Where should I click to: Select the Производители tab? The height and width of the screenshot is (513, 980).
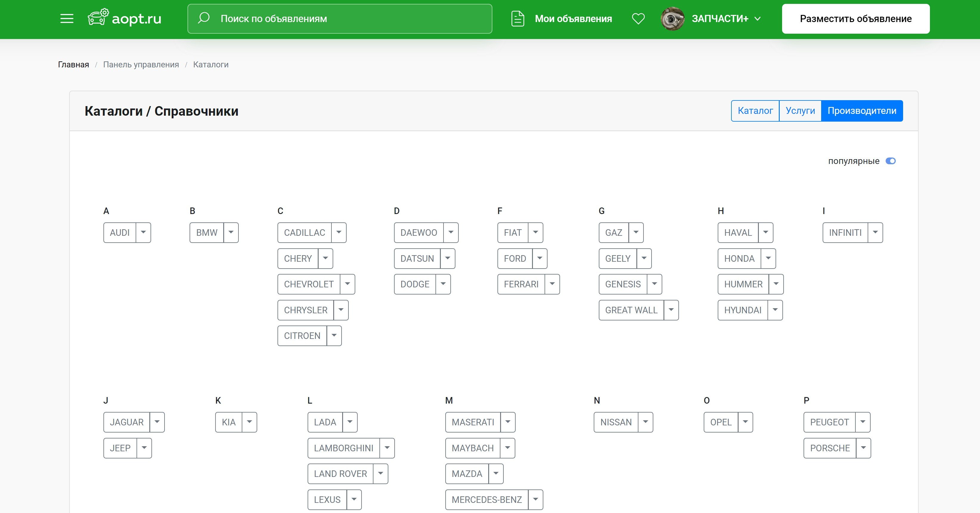862,111
